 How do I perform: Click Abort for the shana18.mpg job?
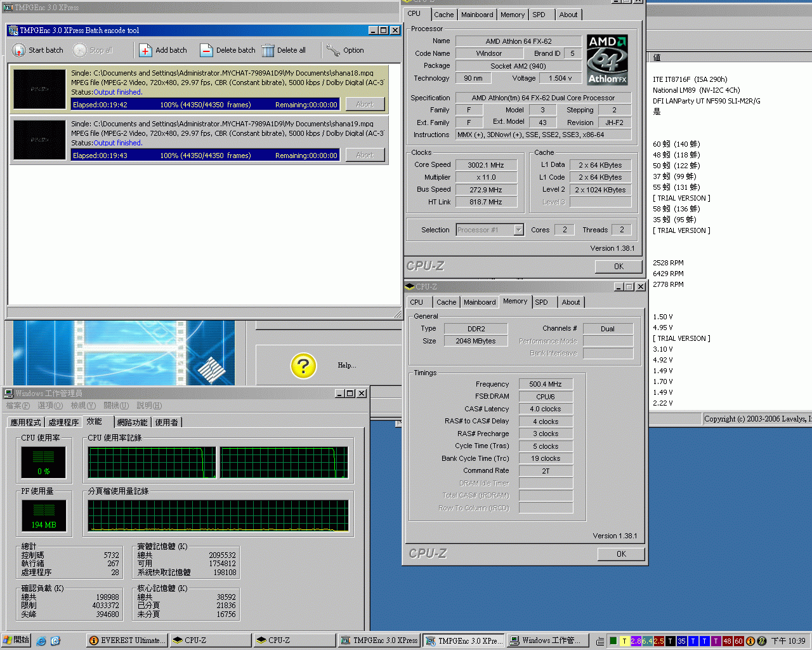(x=365, y=104)
